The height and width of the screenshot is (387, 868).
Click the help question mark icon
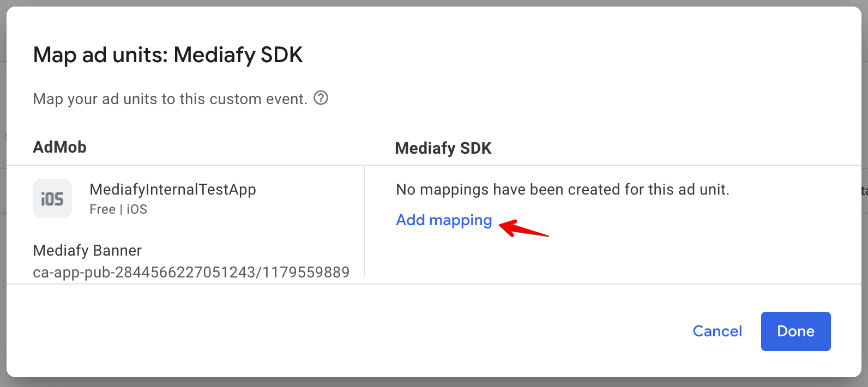[321, 98]
